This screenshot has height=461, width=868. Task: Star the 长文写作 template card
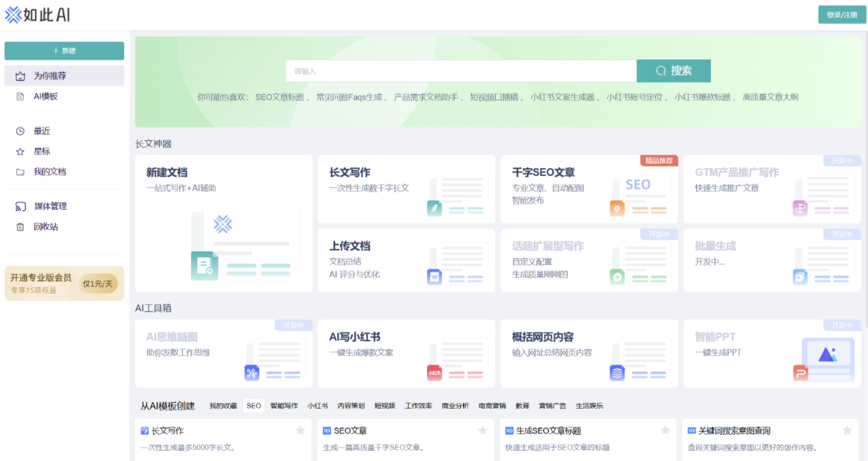pyautogui.click(x=300, y=430)
